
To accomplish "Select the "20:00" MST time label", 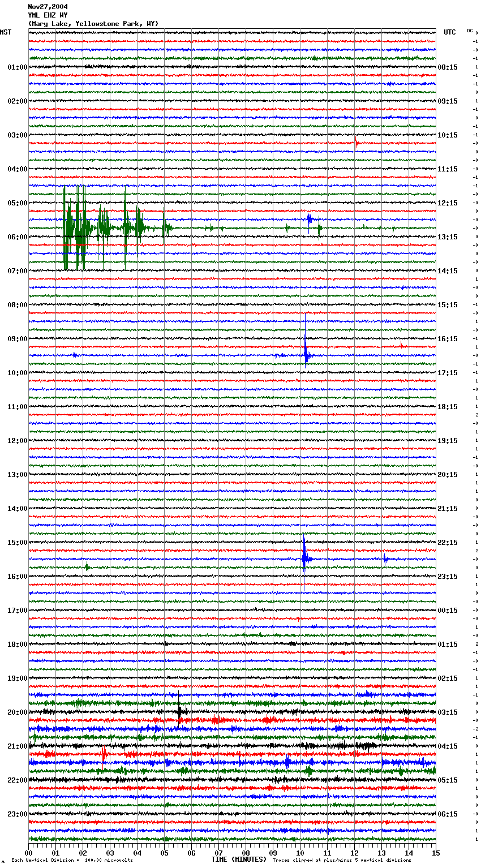I will pos(17,712).
